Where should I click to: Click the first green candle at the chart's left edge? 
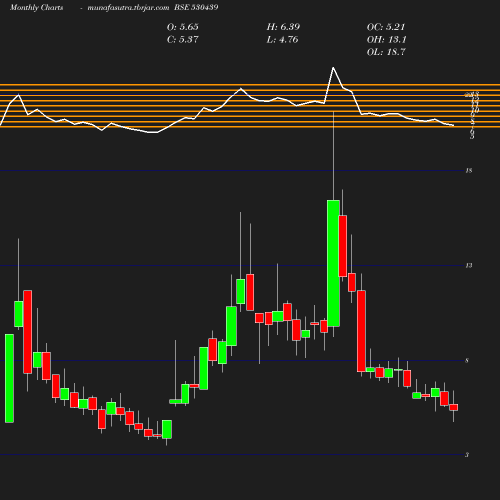pyautogui.click(x=9, y=378)
